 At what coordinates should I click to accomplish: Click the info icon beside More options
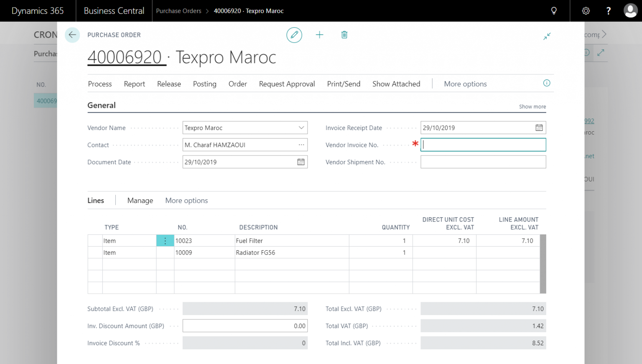coord(547,83)
